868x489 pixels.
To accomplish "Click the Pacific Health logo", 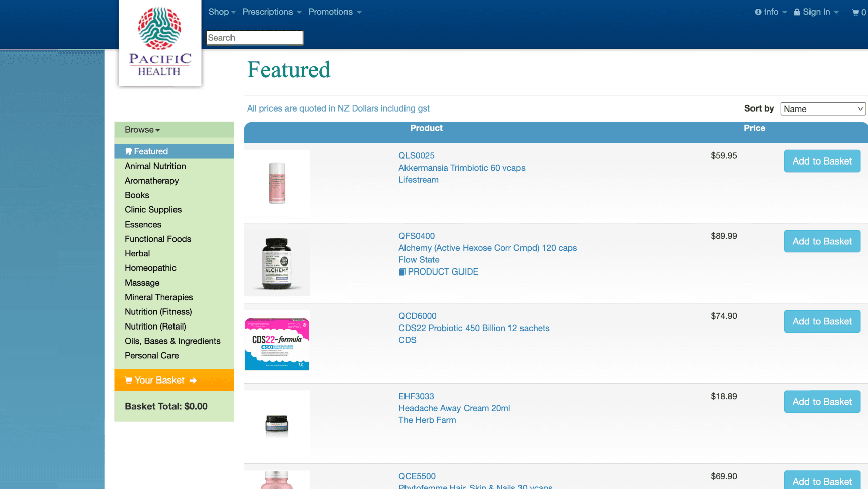I will [x=160, y=42].
